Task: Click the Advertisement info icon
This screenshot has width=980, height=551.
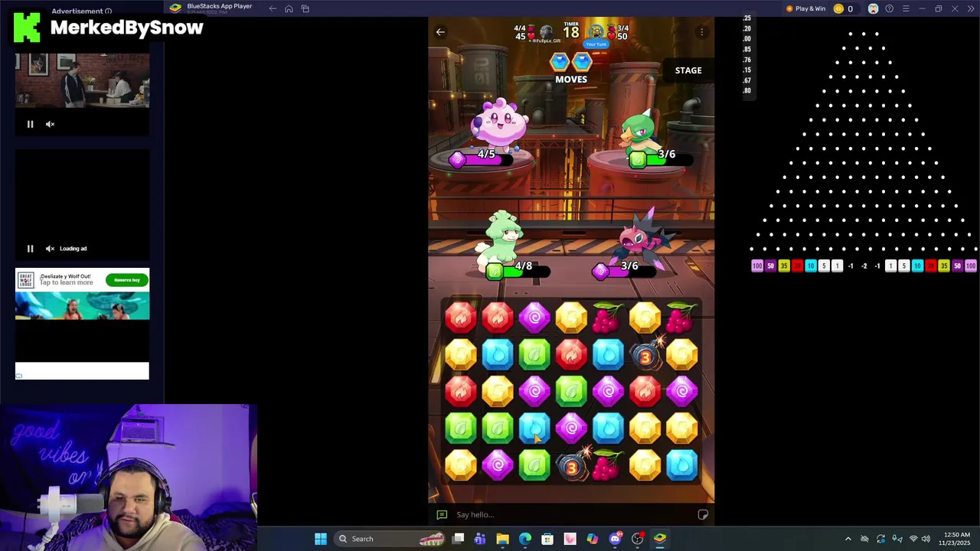Action: point(108,11)
